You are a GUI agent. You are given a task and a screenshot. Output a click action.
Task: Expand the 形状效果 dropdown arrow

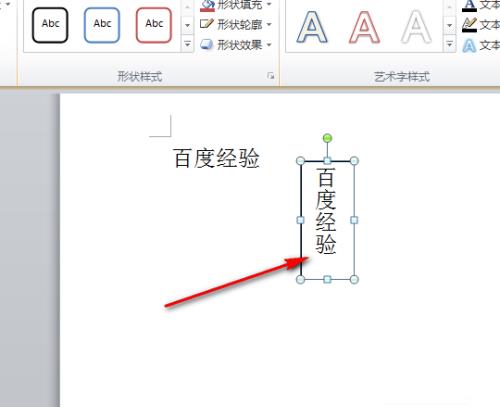tap(269, 45)
